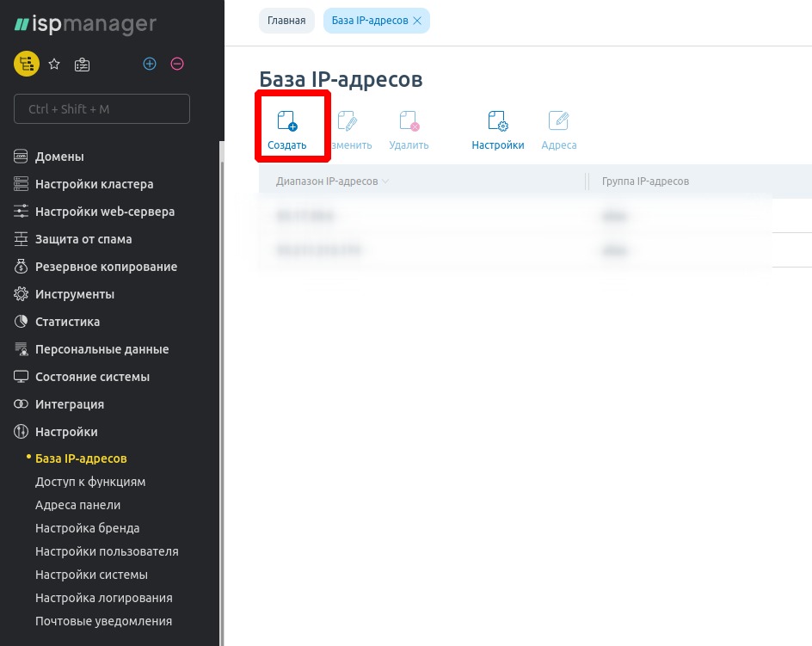
Task: Collapse all menu items with pink minus icon
Action: pos(177,64)
